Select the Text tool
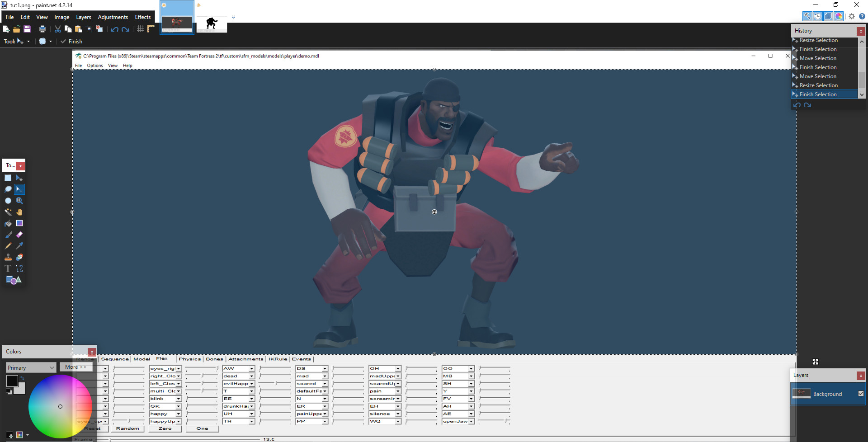The width and height of the screenshot is (868, 442). pos(8,268)
